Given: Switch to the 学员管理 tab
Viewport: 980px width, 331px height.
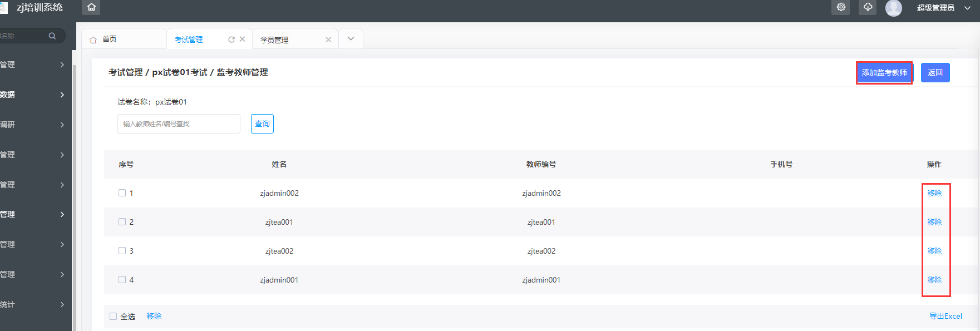Looking at the screenshot, I should [274, 40].
